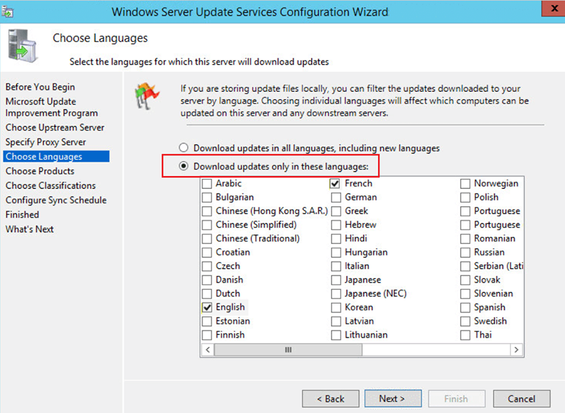Check the Norwegian checkbox
Image resolution: width=565 pixels, height=413 pixels.
pos(465,184)
